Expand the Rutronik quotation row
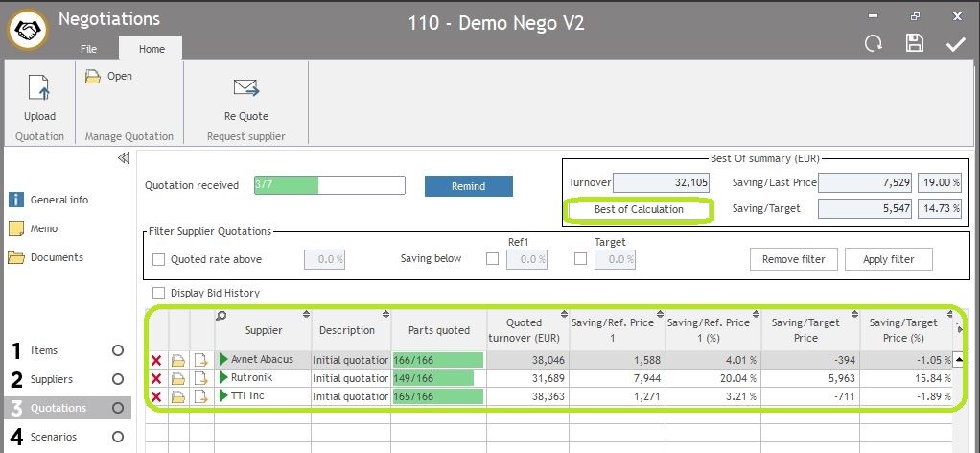980x453 pixels. pyautogui.click(x=224, y=378)
